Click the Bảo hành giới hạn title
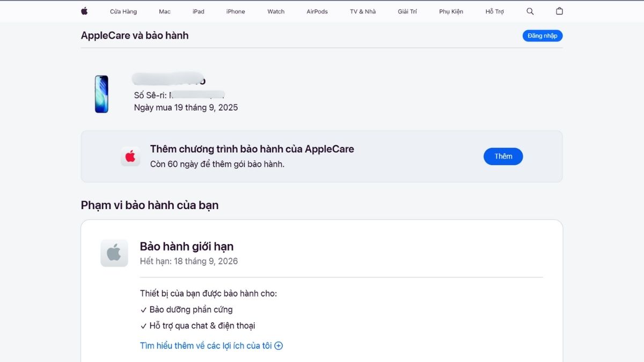Image resolution: width=644 pixels, height=362 pixels. point(187,247)
